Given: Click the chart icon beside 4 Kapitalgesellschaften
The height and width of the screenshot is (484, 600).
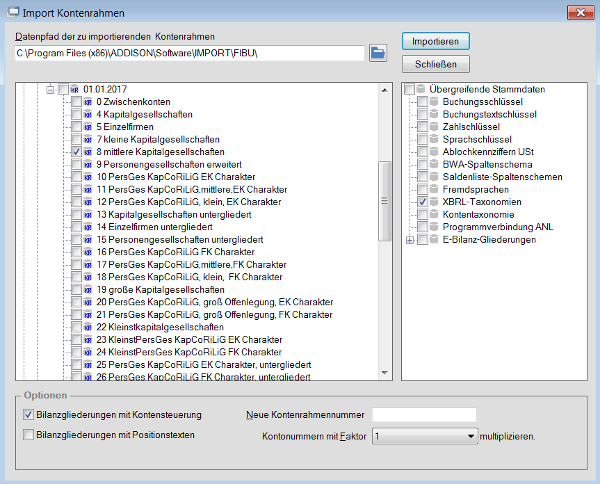Looking at the screenshot, I should 88,114.
